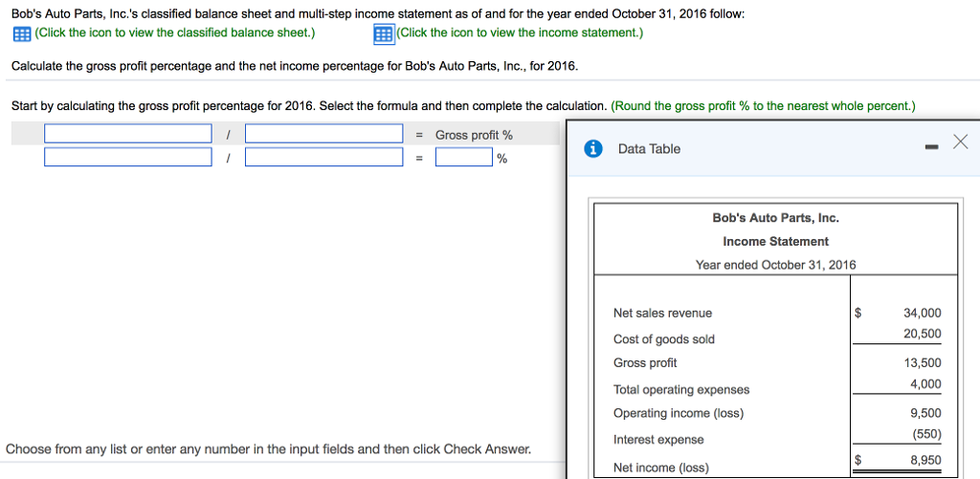Open the classified balance sheet table icon

[22, 33]
